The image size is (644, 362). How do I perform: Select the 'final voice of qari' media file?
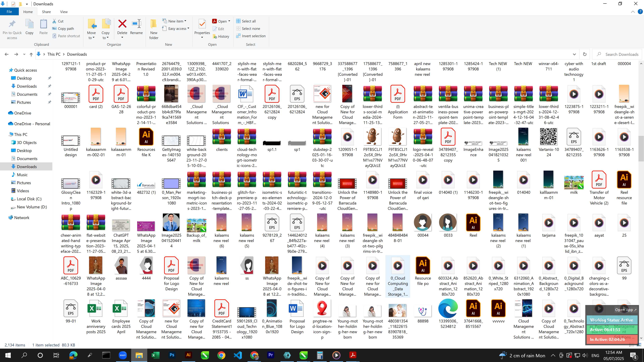(423, 185)
